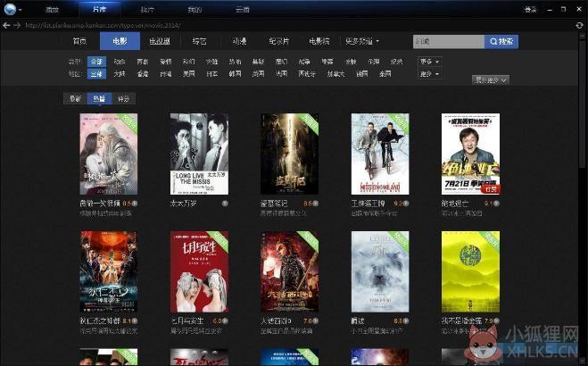
Task: Refresh the page with the reload icon
Action: 579,26
